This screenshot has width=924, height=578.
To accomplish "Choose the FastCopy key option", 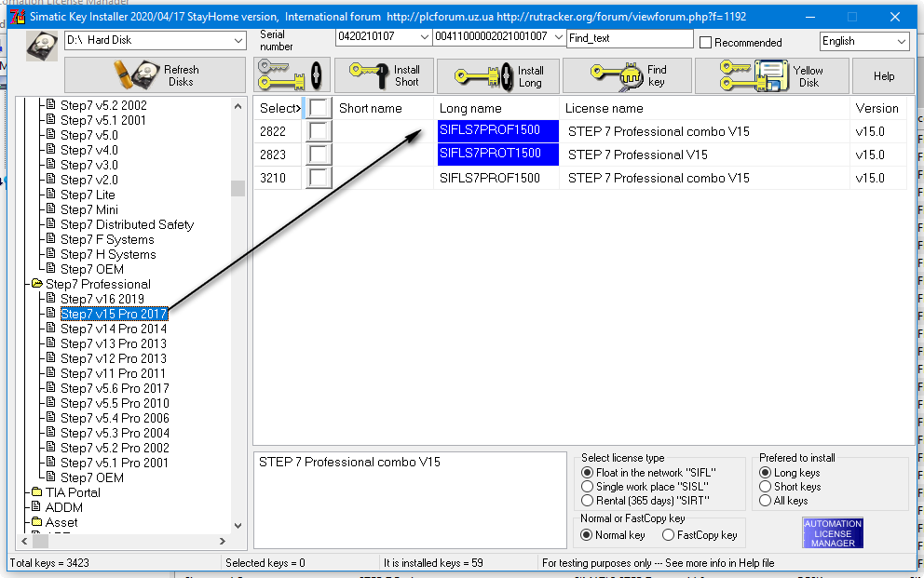I will [x=668, y=535].
